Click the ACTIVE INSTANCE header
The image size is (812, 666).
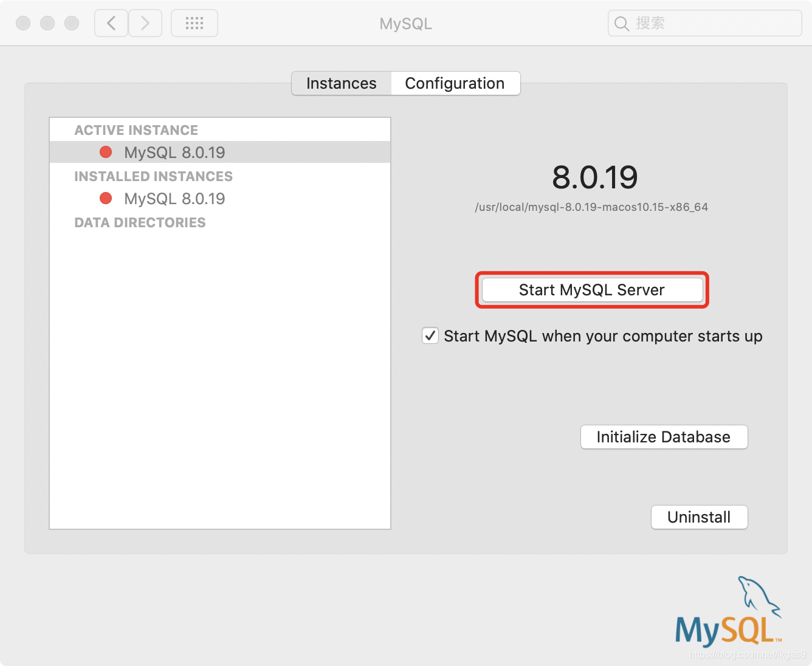136,130
